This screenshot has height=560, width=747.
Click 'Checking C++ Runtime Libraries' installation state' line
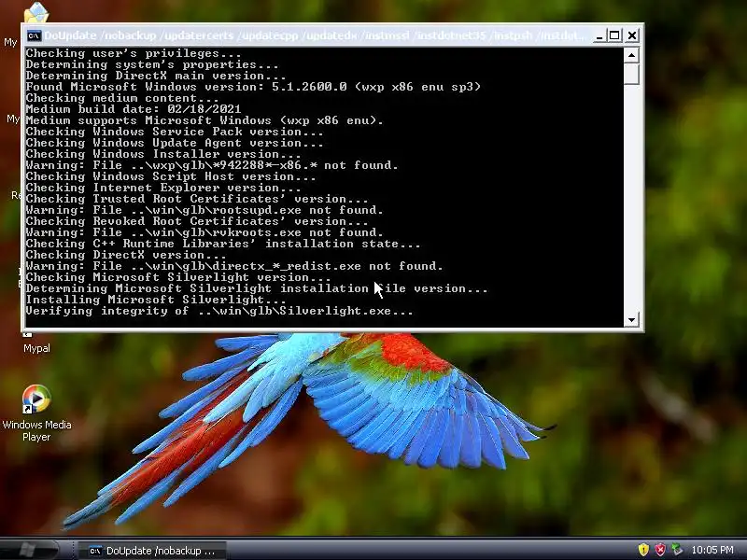223,244
